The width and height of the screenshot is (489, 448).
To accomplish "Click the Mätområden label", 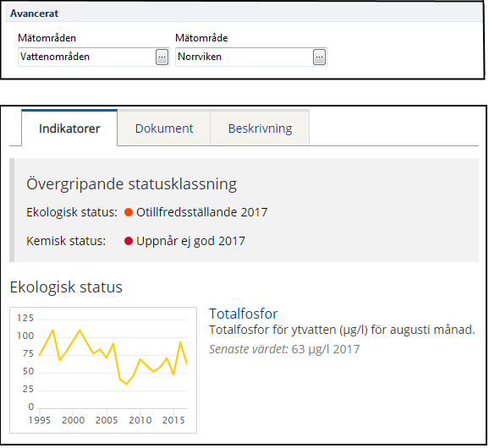I will 47,38.
